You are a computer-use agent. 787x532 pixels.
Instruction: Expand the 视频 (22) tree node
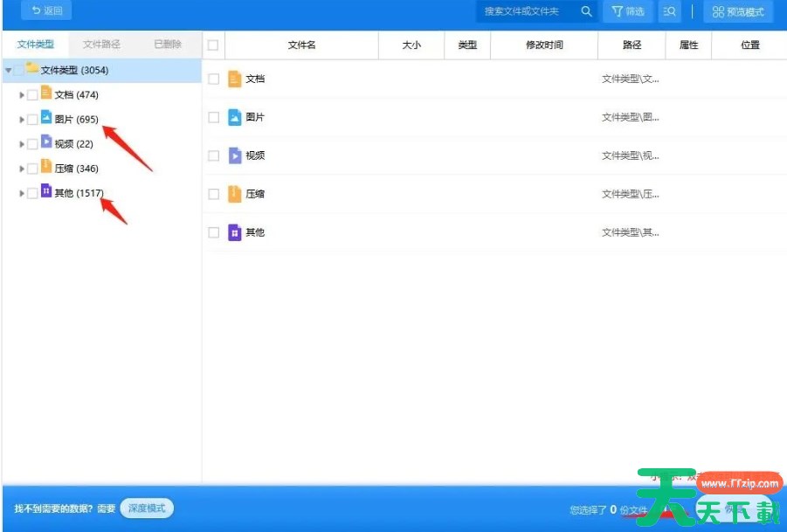(22, 143)
